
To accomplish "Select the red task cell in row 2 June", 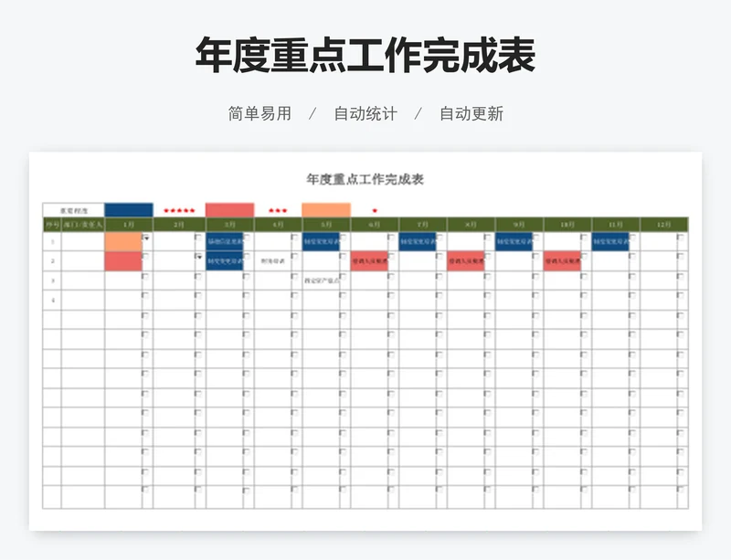I will coord(370,261).
